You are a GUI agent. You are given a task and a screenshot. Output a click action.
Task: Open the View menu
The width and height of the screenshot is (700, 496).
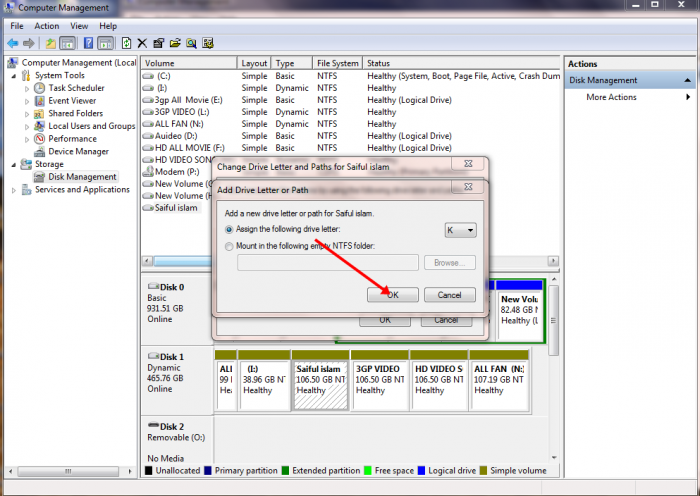(79, 26)
